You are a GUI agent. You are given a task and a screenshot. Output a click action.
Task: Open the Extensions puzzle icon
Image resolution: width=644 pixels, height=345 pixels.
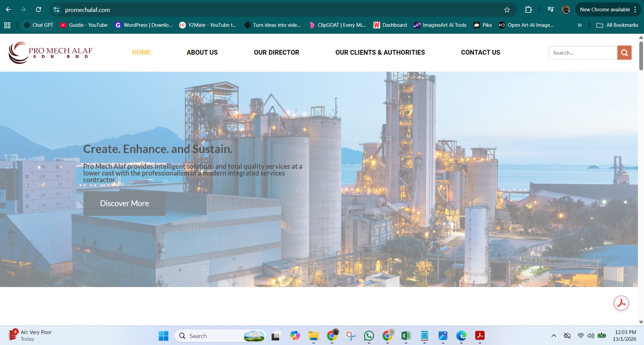tap(528, 10)
